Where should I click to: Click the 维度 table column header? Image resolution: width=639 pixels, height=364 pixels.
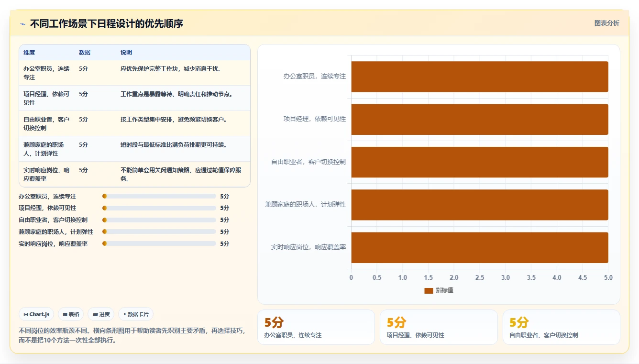pos(29,52)
